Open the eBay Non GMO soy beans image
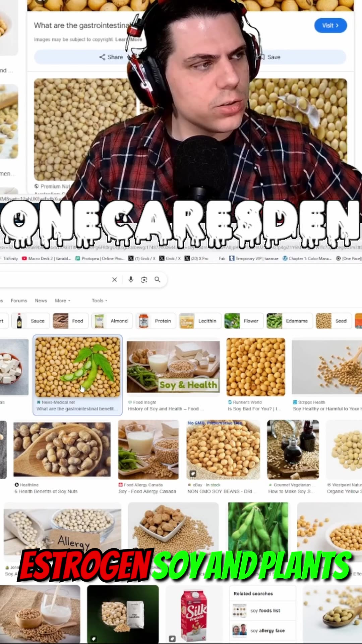 223,449
